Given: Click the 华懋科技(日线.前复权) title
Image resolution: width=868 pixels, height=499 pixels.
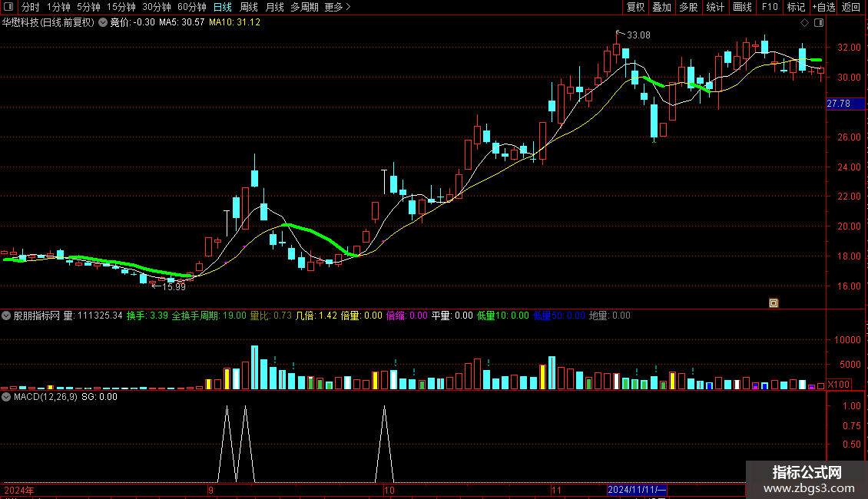Looking at the screenshot, I should [48, 22].
